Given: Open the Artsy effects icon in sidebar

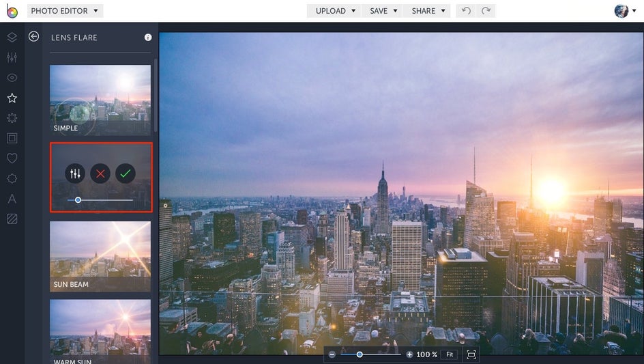Looking at the screenshot, I should pos(12,118).
